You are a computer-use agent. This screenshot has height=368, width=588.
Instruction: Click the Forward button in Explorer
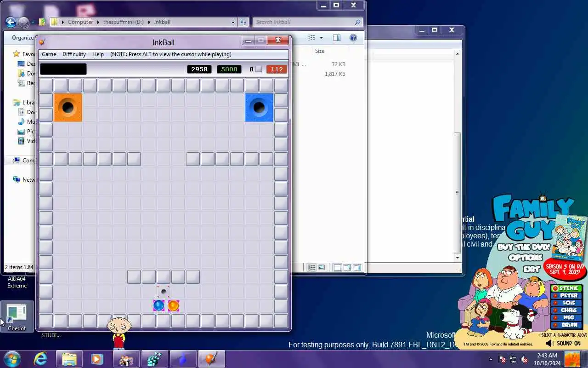pyautogui.click(x=23, y=22)
